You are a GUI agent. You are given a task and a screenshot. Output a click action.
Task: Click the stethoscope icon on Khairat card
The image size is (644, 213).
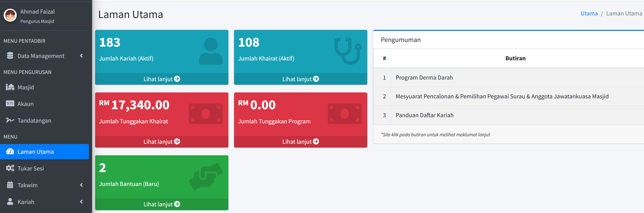coord(347,51)
